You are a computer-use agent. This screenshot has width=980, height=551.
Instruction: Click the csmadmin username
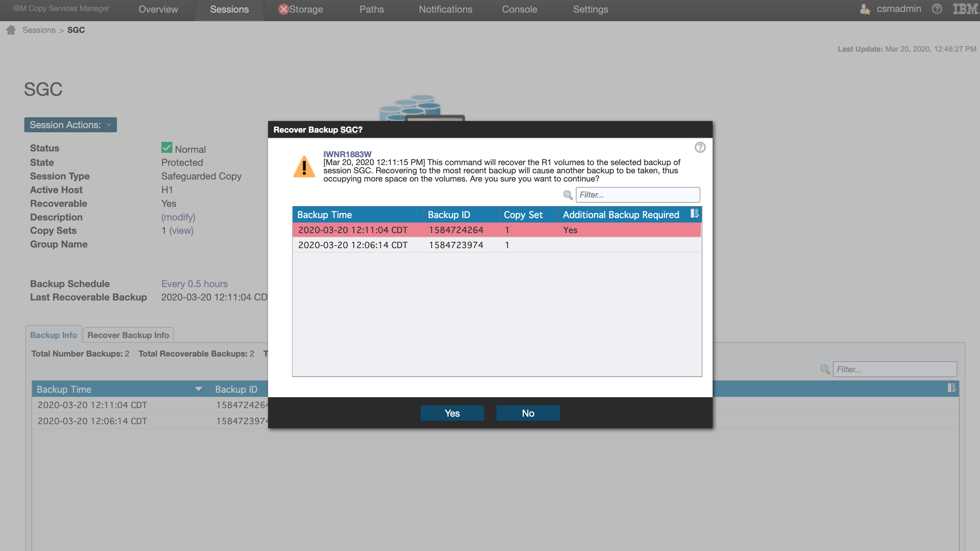pyautogui.click(x=899, y=9)
